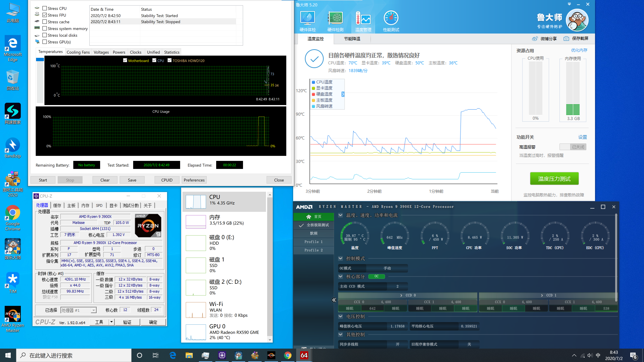This screenshot has width=644, height=362.
Task: Expand the CCD 0 chevron
Action: (x=401, y=295)
